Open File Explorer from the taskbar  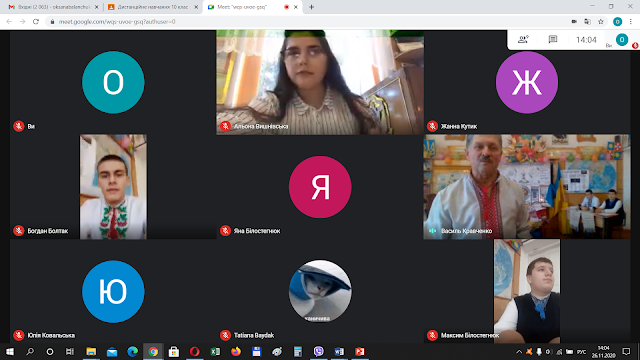(x=91, y=351)
